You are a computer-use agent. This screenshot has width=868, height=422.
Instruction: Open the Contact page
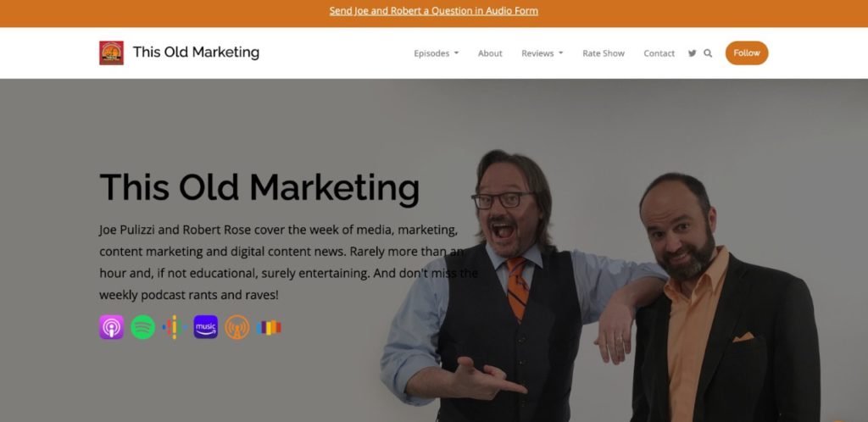(x=659, y=53)
